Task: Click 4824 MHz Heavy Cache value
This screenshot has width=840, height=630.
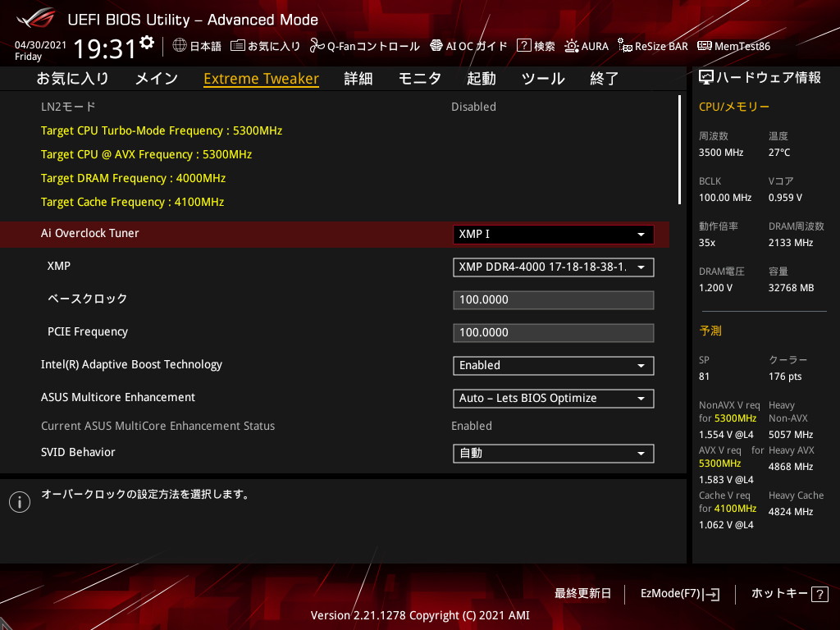Action: pyautogui.click(x=791, y=512)
